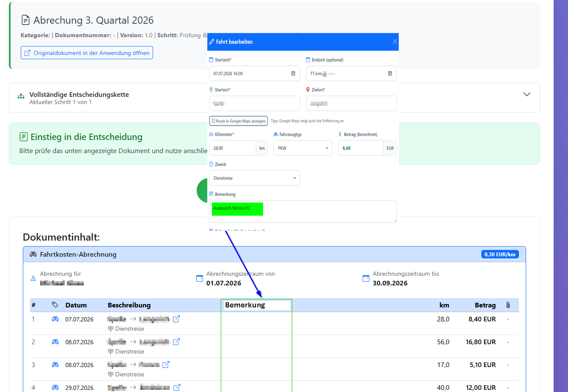Click the document icon beside Abrechung 3. Quartal 2026
568x392 pixels.
pos(25,20)
